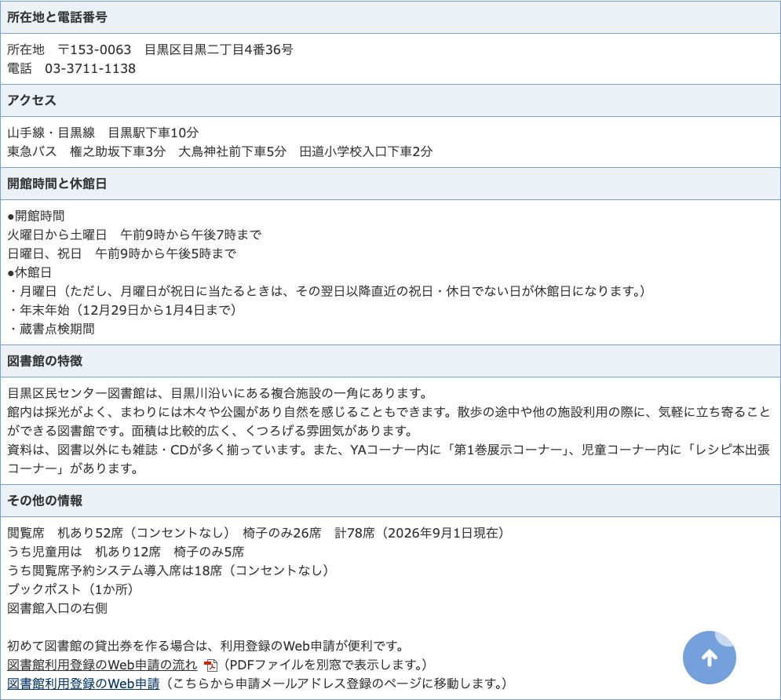Click the その他の情報 section heading
Screen dimensions: 781x700
(x=44, y=501)
